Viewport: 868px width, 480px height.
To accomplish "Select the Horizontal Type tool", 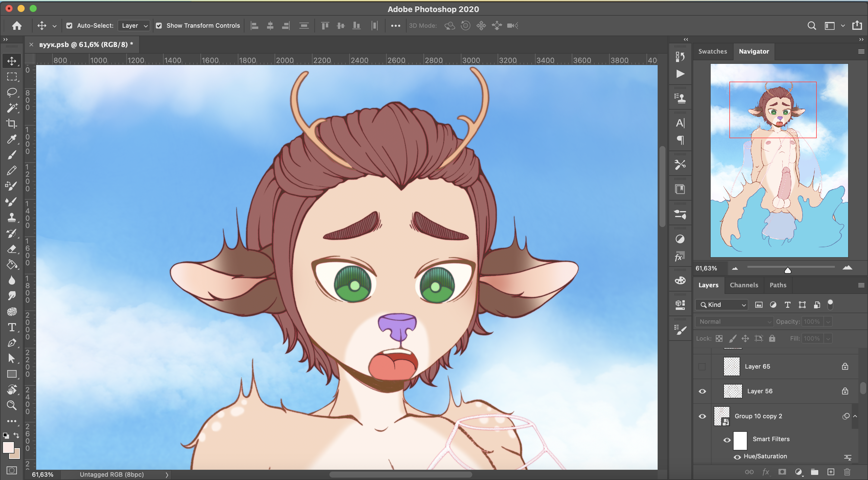I will tap(12, 327).
